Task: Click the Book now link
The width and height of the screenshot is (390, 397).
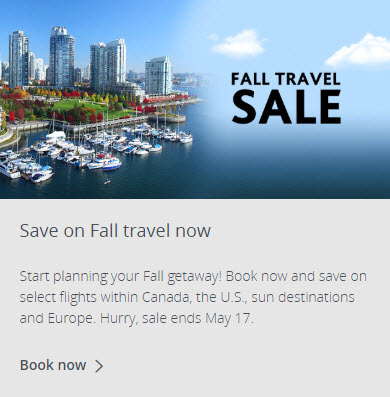Action: [x=62, y=365]
